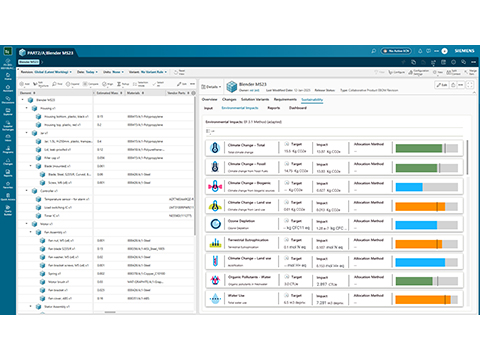Open the Input sub-tab
This screenshot has height=360, width=480.
[208, 108]
